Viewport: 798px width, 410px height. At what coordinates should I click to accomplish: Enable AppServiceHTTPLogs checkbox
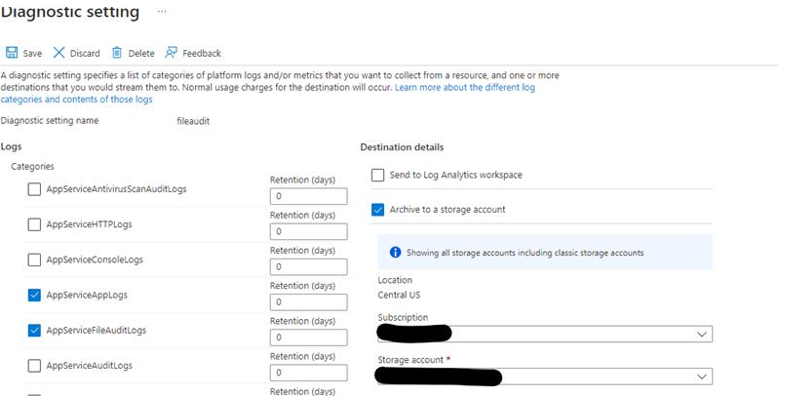34,224
